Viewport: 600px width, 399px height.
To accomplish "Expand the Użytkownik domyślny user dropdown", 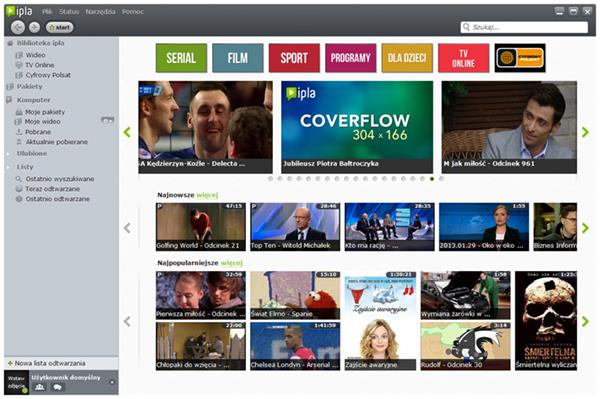I will coord(112,382).
